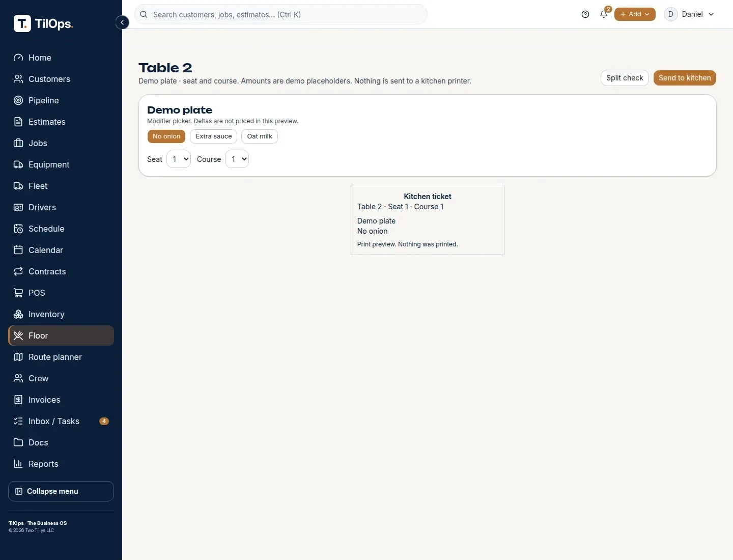Toggle the No onion modifier
Viewport: 733px width, 560px height.
(166, 136)
